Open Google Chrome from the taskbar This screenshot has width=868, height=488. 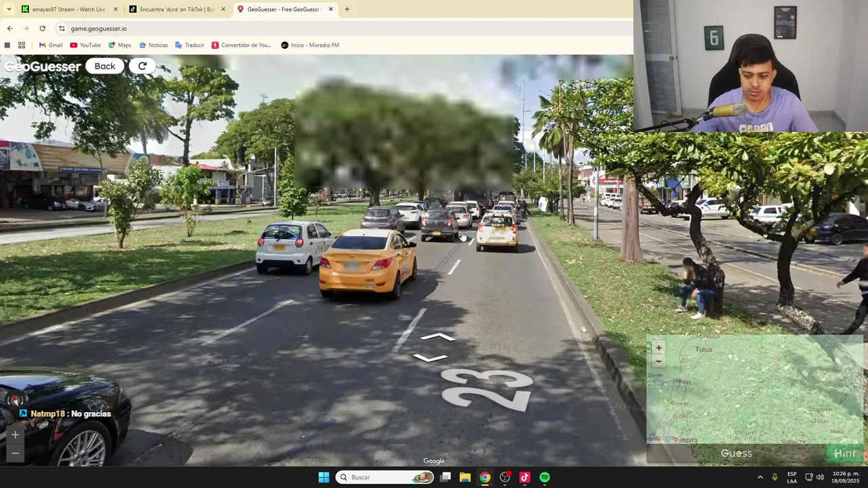(485, 477)
